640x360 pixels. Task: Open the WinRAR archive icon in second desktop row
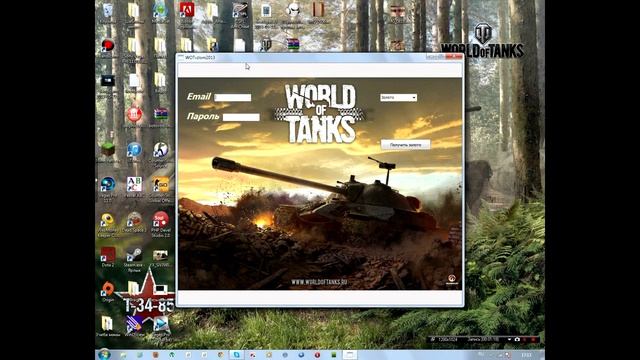(293, 44)
